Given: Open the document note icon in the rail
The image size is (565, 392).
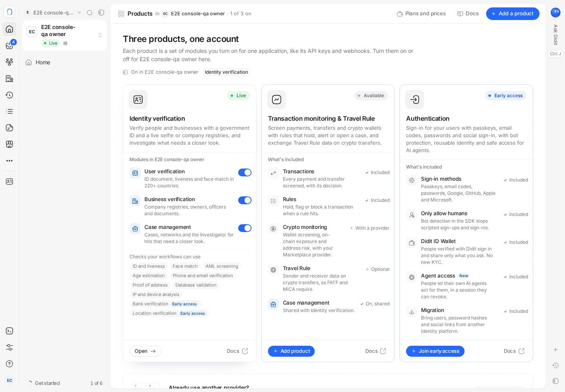Looking at the screenshot, I should click(9, 128).
